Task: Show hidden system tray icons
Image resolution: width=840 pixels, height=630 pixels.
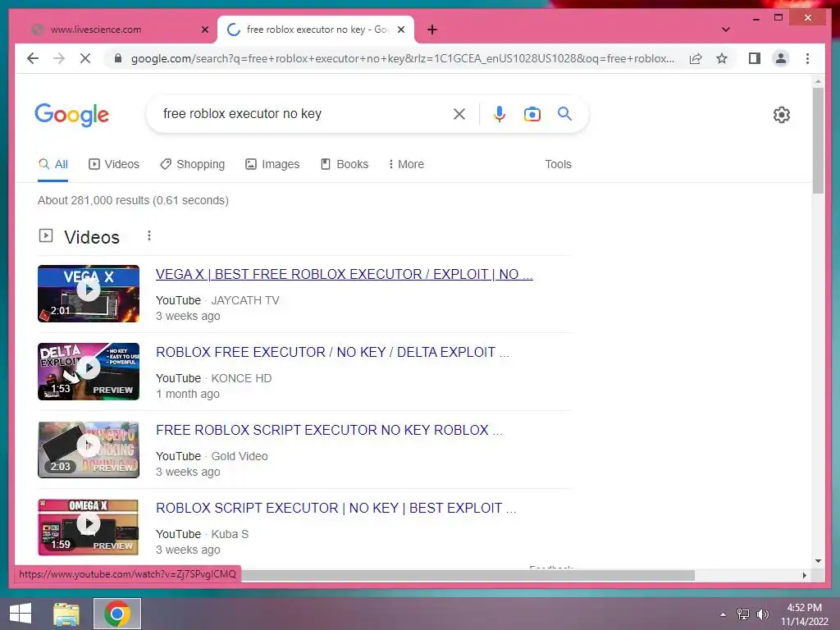Action: [x=724, y=614]
